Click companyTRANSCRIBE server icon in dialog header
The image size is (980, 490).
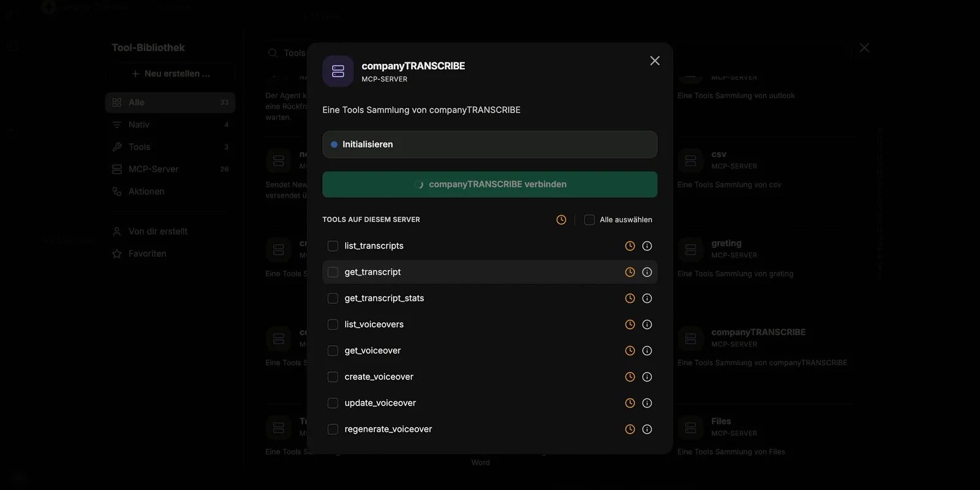coord(338,71)
